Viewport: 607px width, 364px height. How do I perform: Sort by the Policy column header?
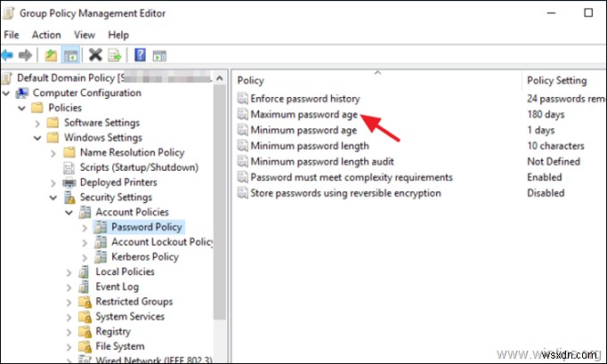(374, 80)
